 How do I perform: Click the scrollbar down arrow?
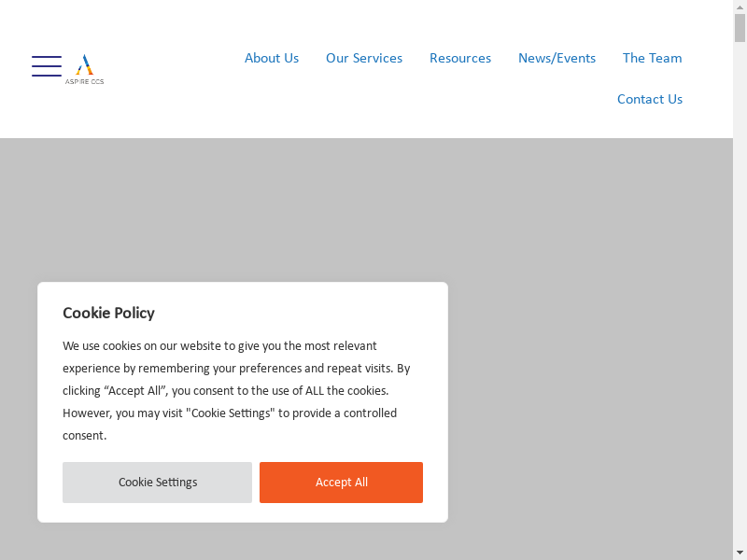(x=740, y=552)
